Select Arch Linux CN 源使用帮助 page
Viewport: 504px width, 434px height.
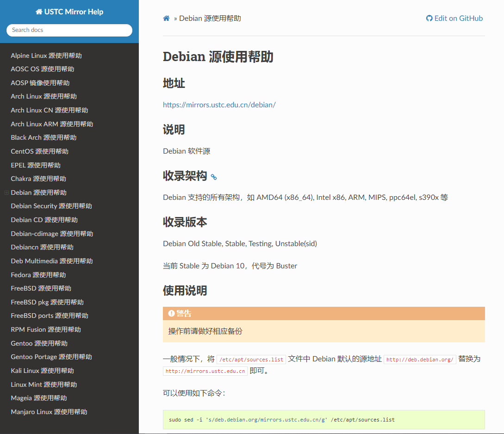pyautogui.click(x=50, y=110)
